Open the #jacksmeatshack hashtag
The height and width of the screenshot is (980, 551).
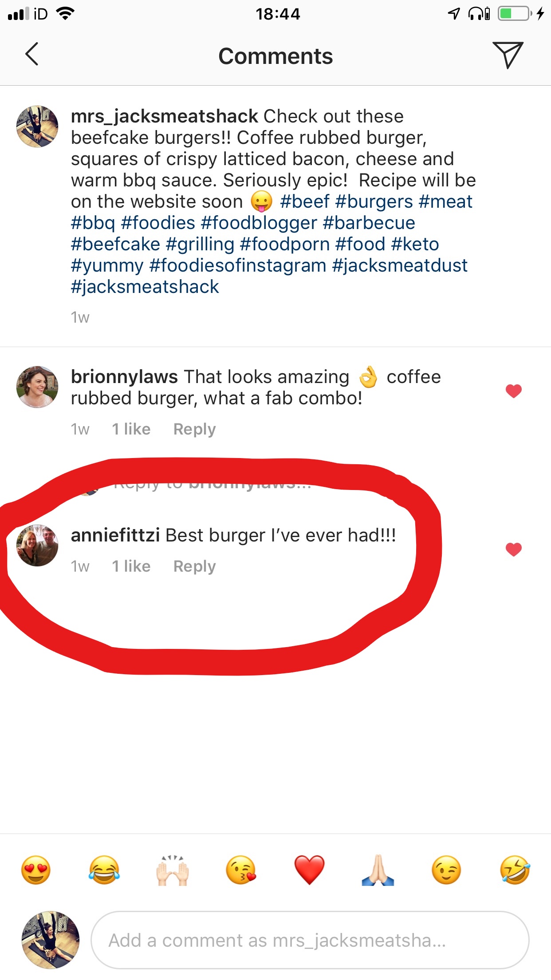[x=145, y=287]
